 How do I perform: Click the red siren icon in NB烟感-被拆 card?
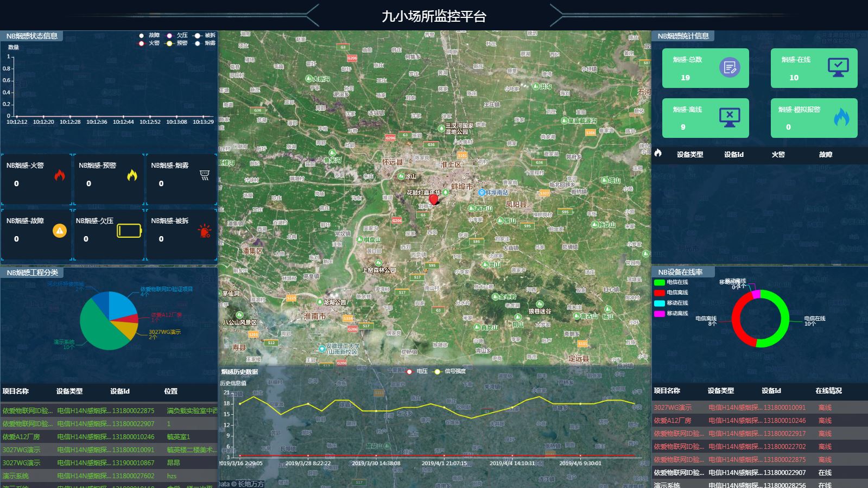[x=205, y=231]
